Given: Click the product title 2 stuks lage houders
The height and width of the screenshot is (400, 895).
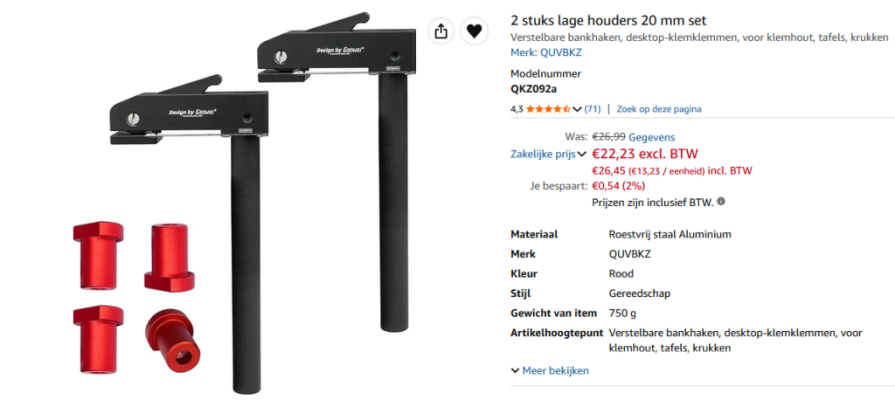Looking at the screenshot, I should point(608,21).
